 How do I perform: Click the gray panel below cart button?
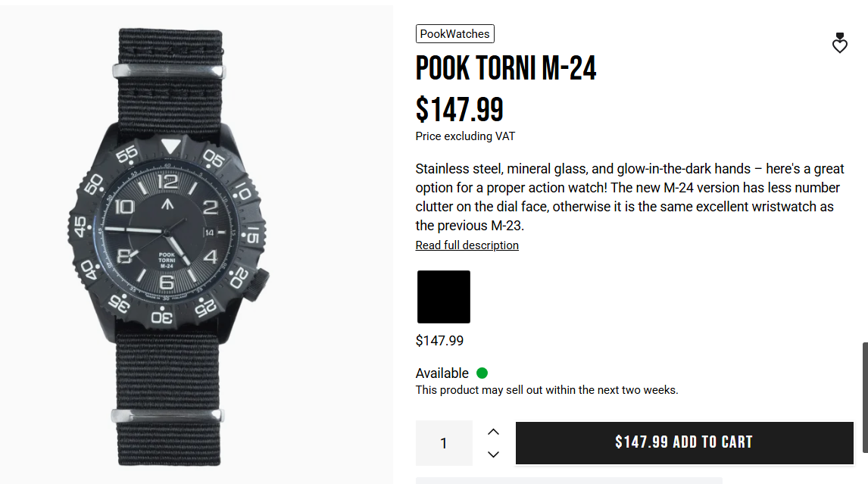(x=568, y=480)
